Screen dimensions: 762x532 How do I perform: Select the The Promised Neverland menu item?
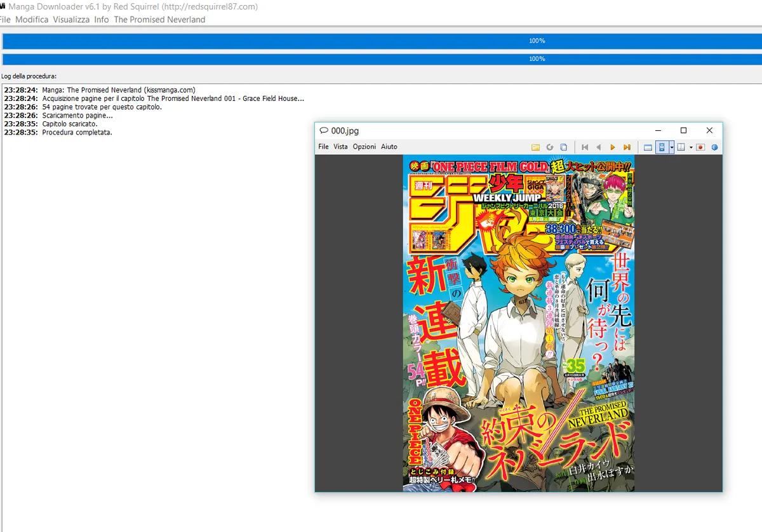coord(159,20)
